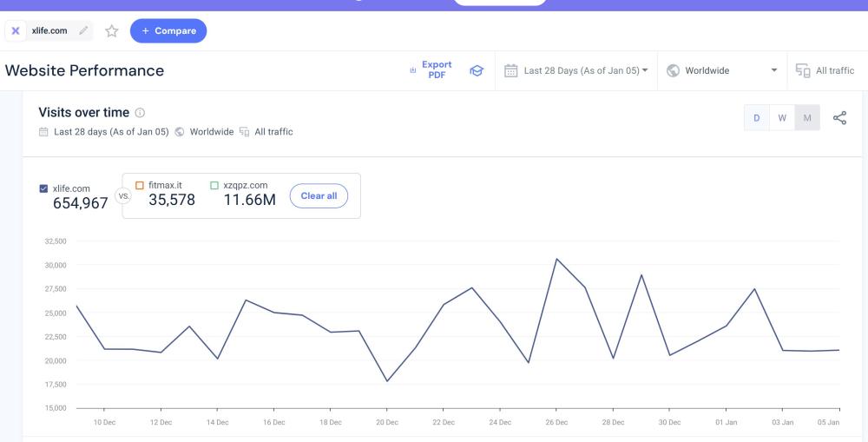Switch chart to daily D view
The image size is (868, 442).
click(x=756, y=118)
